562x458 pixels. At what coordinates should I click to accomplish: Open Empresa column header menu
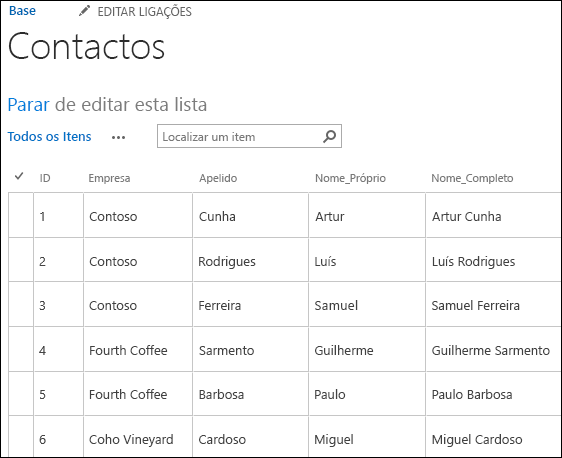coord(109,178)
